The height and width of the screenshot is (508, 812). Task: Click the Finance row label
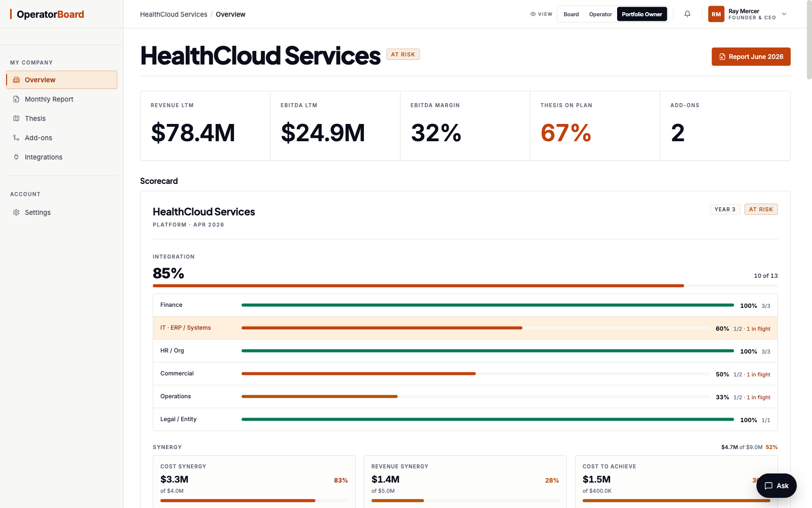172,305
